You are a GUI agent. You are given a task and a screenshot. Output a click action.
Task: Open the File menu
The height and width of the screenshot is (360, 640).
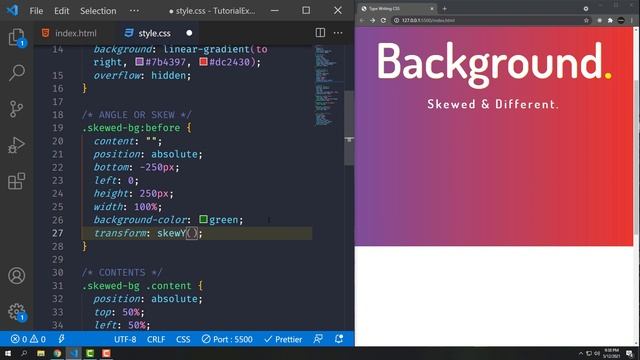click(36, 11)
